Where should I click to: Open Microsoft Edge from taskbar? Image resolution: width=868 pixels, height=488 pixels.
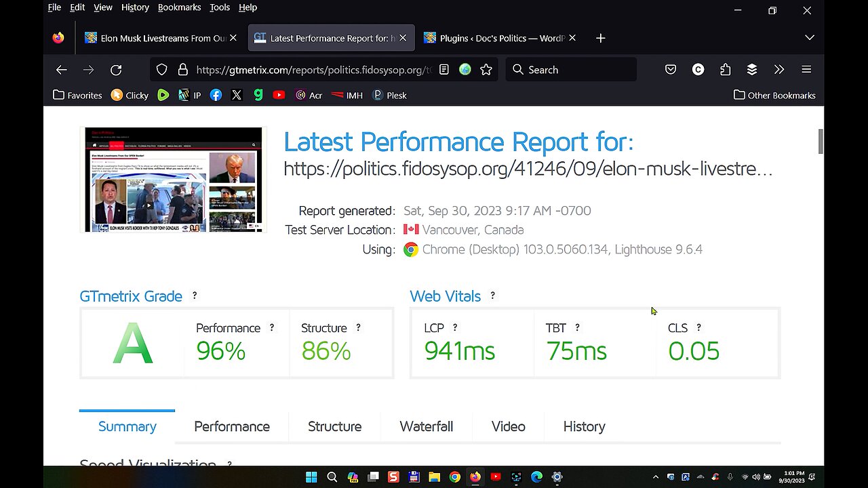point(536,477)
